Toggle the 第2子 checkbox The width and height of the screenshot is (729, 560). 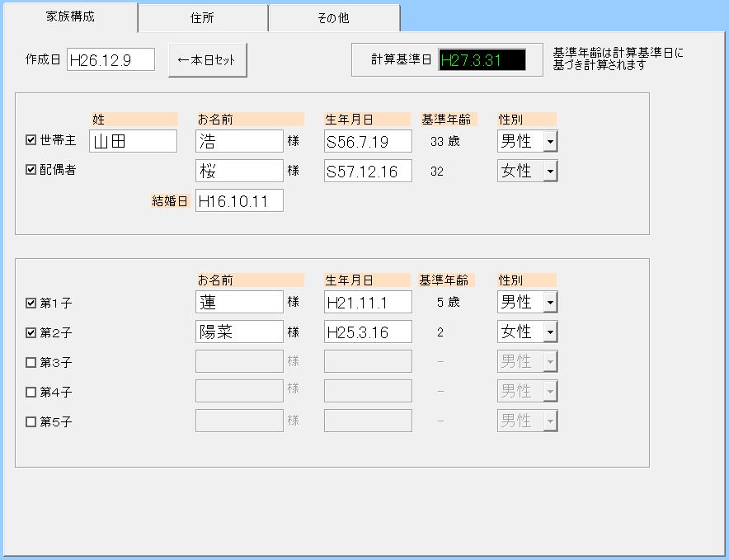tap(31, 332)
